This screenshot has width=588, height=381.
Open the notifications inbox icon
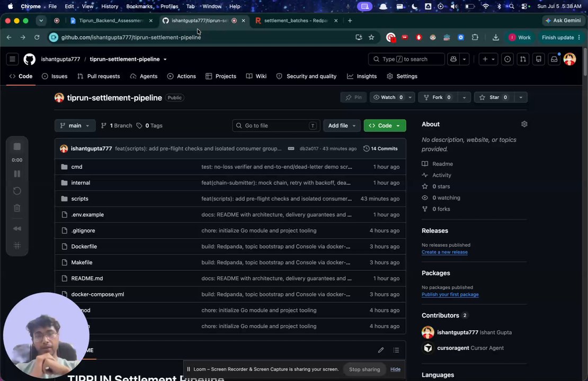pyautogui.click(x=554, y=59)
